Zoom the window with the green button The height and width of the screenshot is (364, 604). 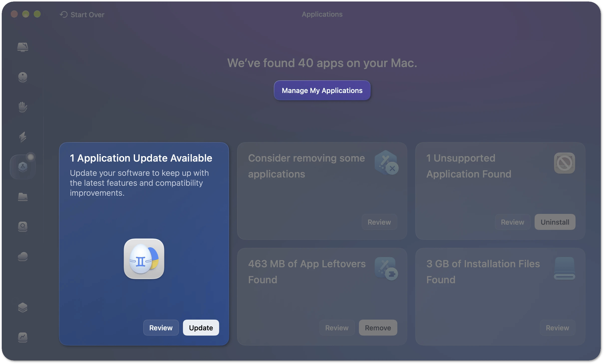point(37,14)
